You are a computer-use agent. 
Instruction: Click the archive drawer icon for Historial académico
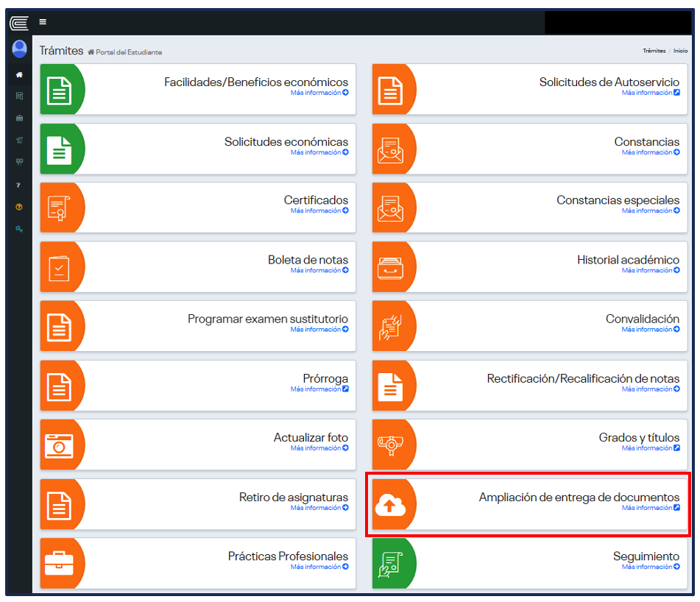pyautogui.click(x=390, y=267)
